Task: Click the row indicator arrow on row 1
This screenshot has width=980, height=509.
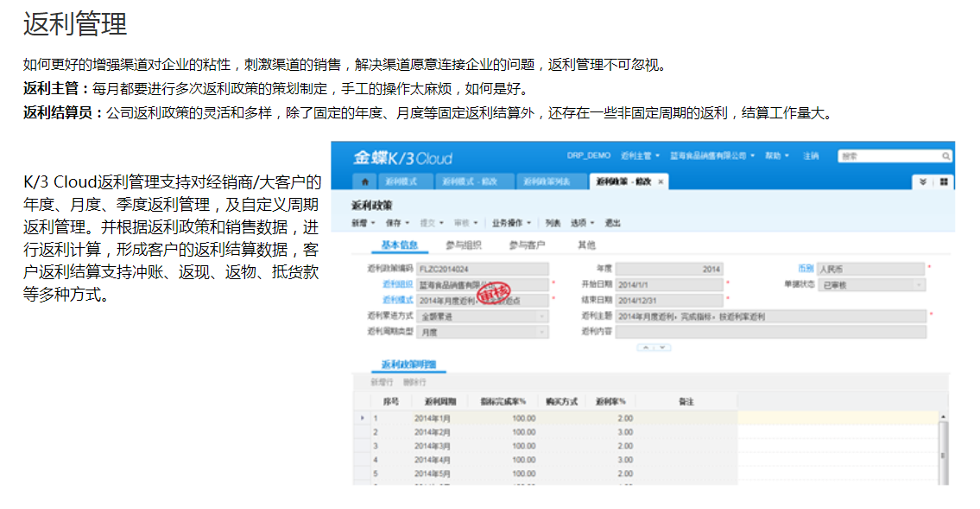Action: click(x=362, y=418)
